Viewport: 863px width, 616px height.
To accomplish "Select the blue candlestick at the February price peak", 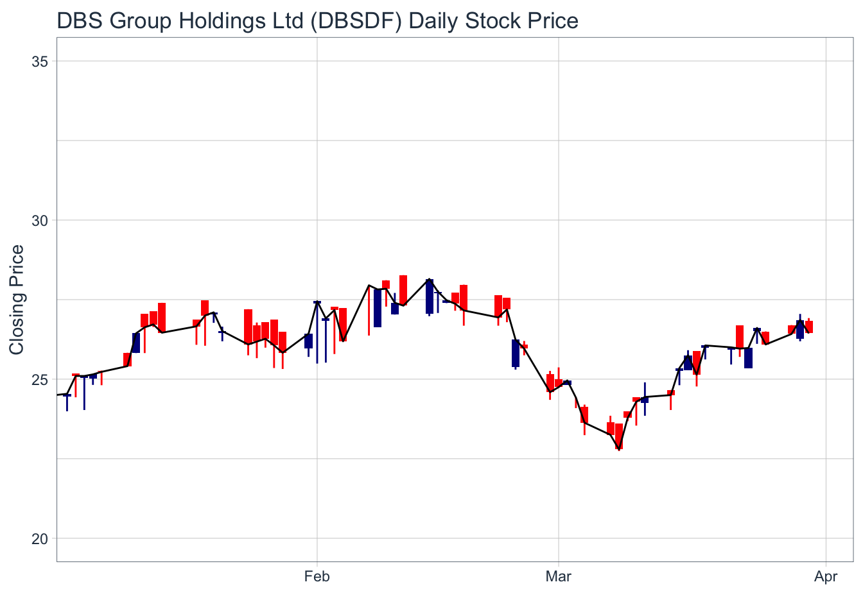I will (430, 296).
